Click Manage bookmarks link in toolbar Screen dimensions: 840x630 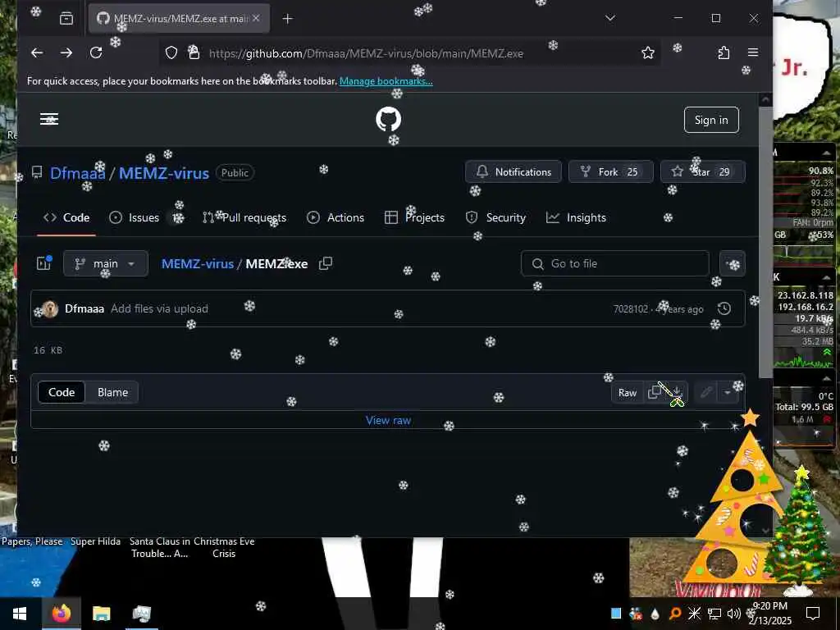point(386,81)
